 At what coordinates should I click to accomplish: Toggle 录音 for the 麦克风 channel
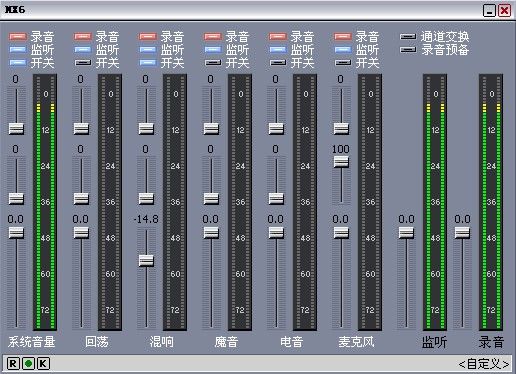(343, 36)
